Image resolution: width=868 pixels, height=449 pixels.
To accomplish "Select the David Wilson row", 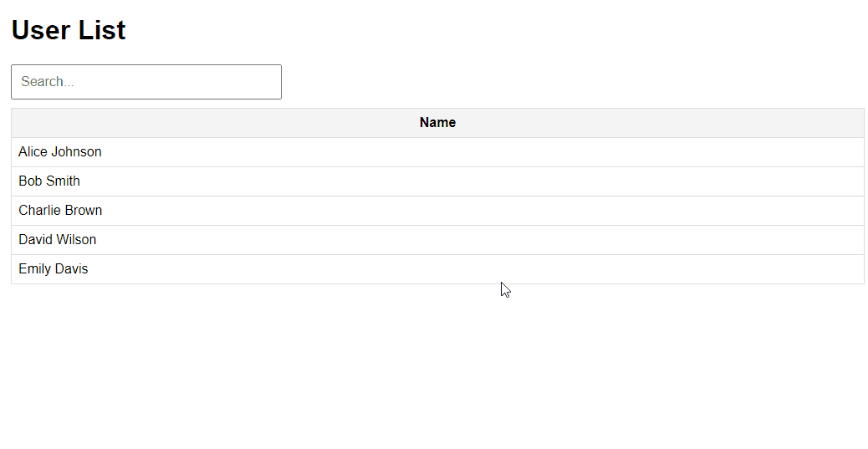I will point(437,240).
